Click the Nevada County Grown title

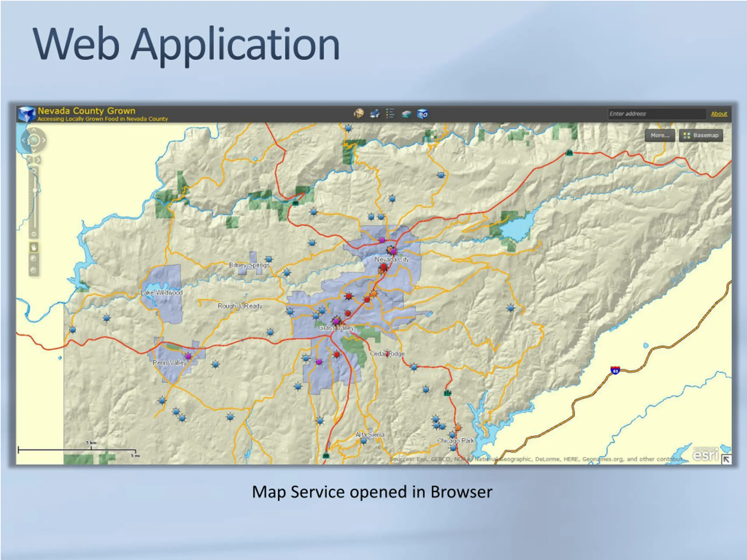[86, 111]
